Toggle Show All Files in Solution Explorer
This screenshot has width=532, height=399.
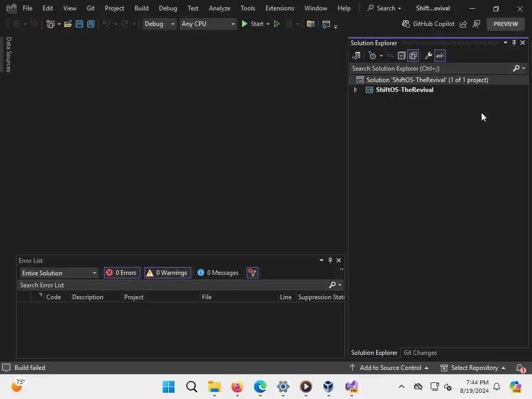[413, 56]
